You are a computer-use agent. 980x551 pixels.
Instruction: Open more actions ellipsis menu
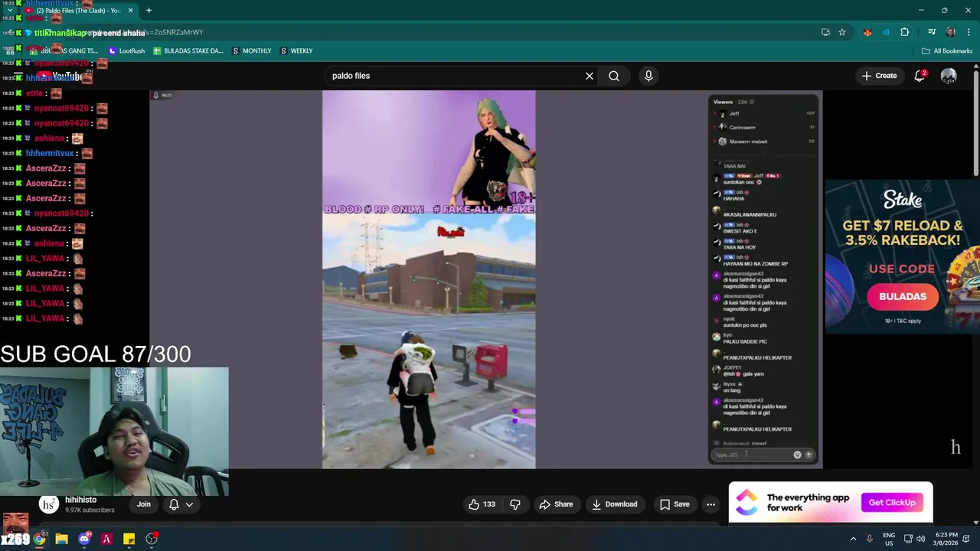(x=710, y=504)
